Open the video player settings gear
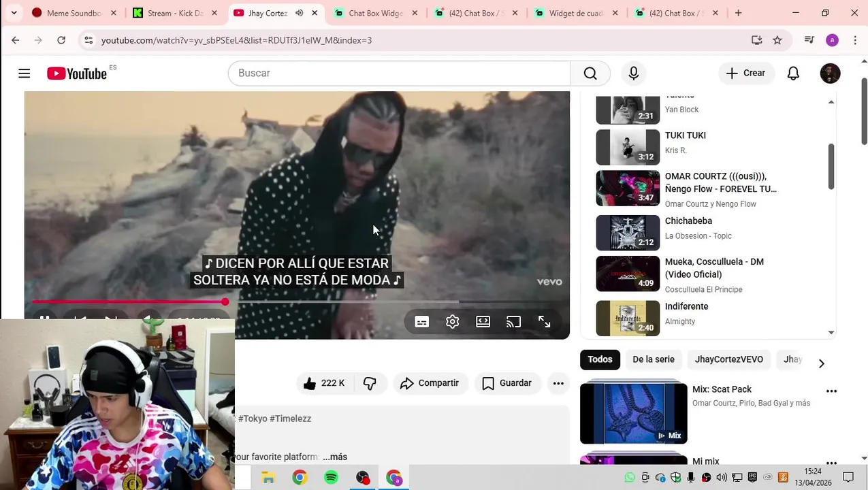The width and height of the screenshot is (868, 490). click(453, 322)
